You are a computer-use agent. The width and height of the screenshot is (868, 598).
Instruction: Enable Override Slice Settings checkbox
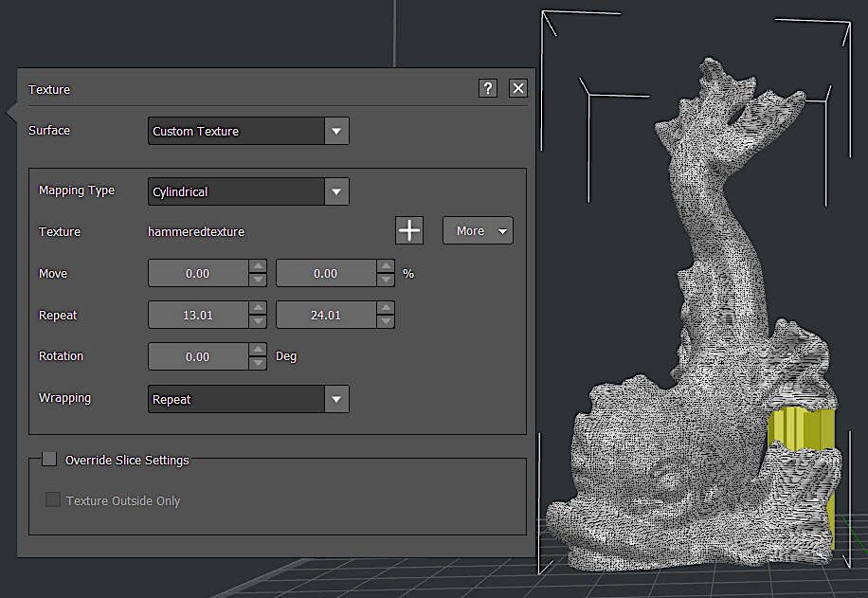point(49,459)
